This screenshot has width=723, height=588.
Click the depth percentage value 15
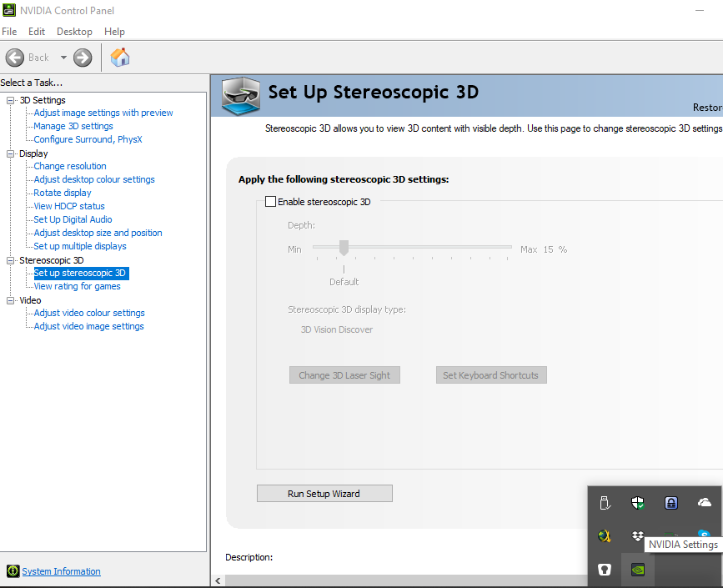(x=548, y=249)
